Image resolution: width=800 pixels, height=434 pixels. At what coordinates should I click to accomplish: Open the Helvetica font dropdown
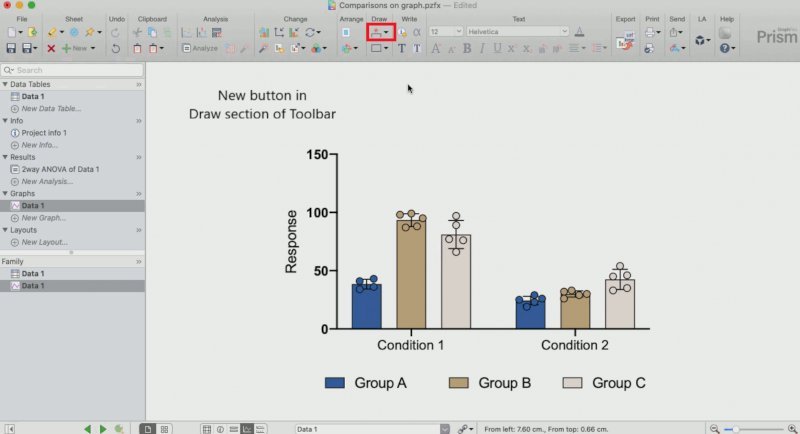click(515, 32)
